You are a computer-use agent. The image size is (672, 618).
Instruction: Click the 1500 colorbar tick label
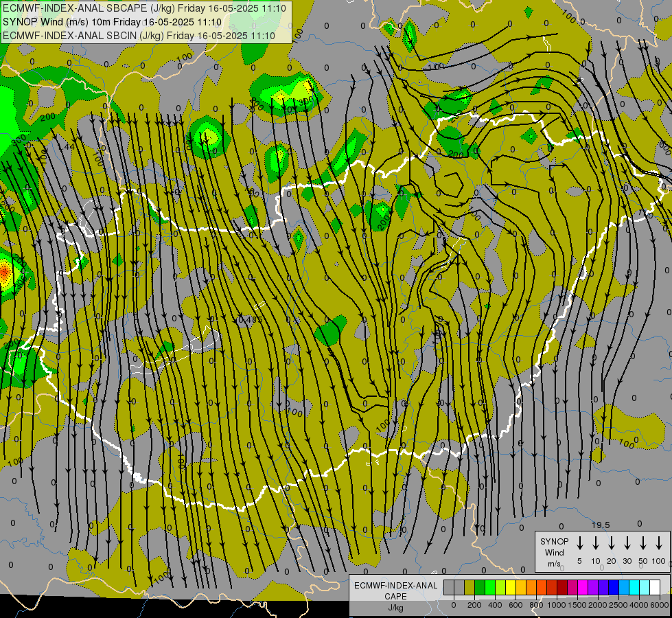tap(577, 605)
